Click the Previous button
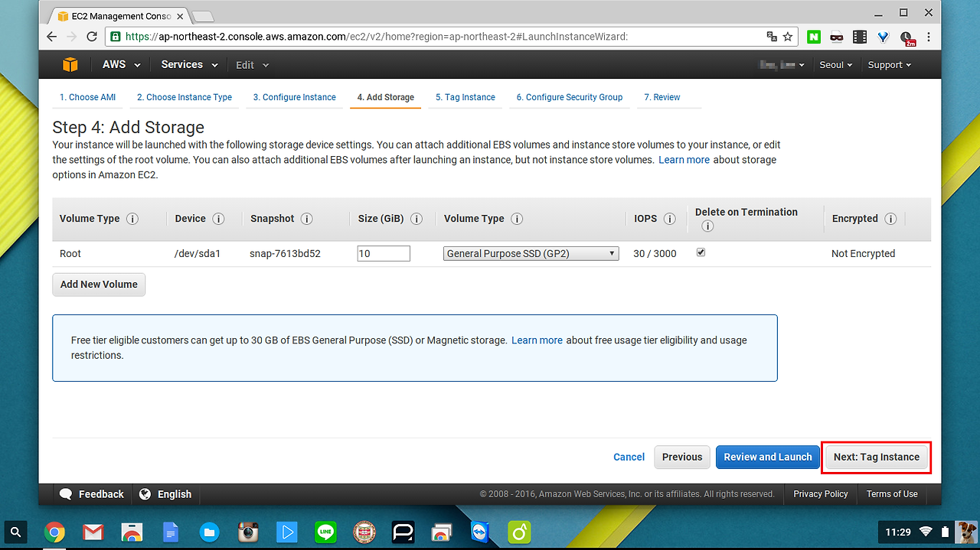980x550 pixels. (x=682, y=457)
